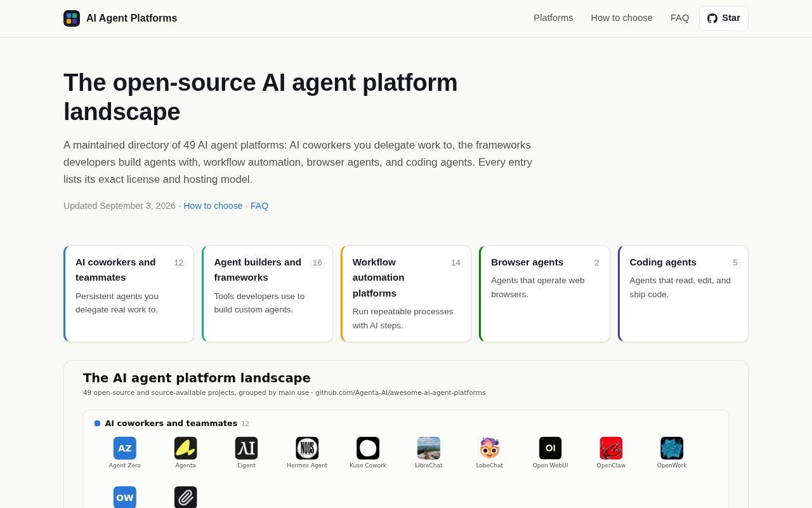The width and height of the screenshot is (812, 508).
Task: Open the OpenWork blue icon
Action: [672, 448]
